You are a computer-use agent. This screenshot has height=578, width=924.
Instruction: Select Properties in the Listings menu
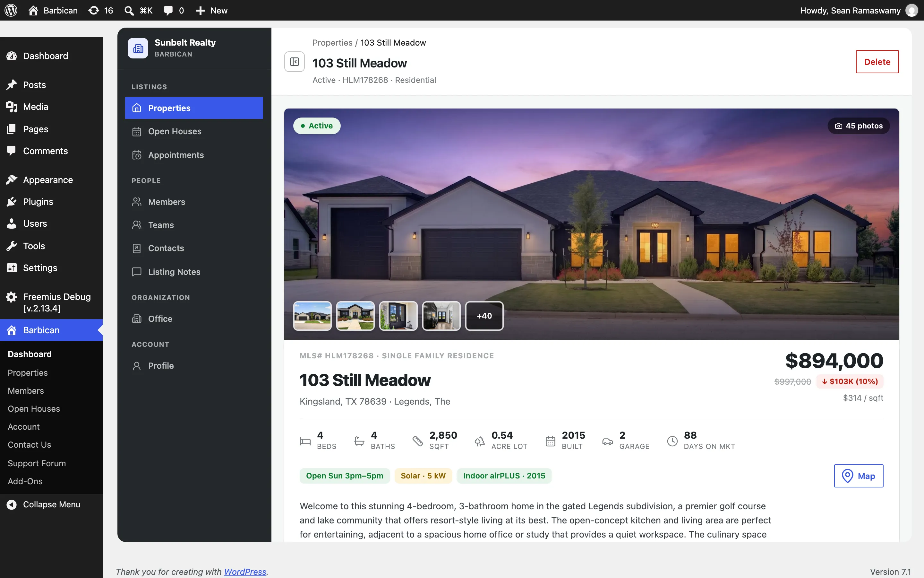coord(194,108)
